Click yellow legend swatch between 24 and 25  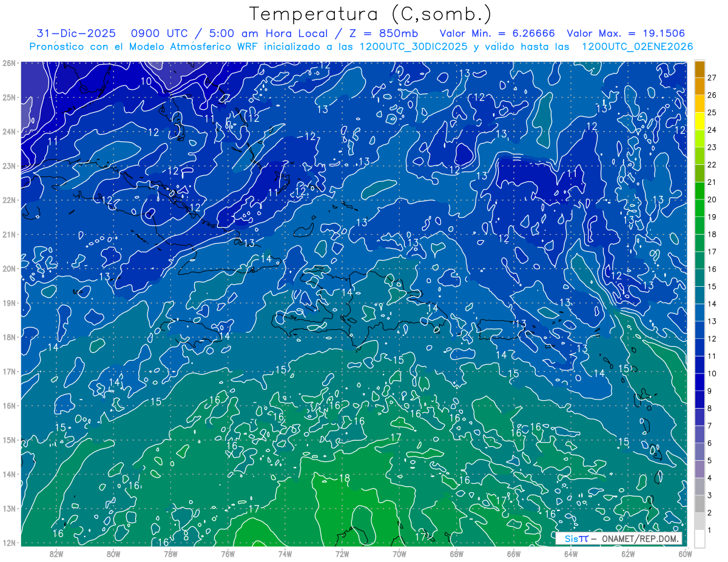coord(699,121)
